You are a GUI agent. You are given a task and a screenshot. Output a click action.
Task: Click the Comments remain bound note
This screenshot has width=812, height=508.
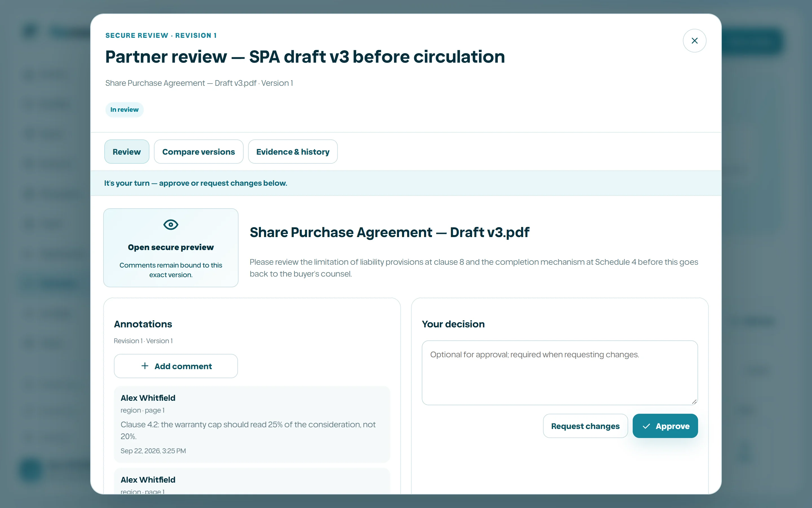[x=171, y=270]
